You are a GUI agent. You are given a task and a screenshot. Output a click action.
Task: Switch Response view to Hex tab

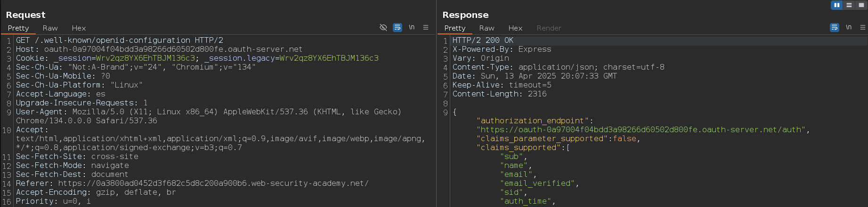pos(515,28)
